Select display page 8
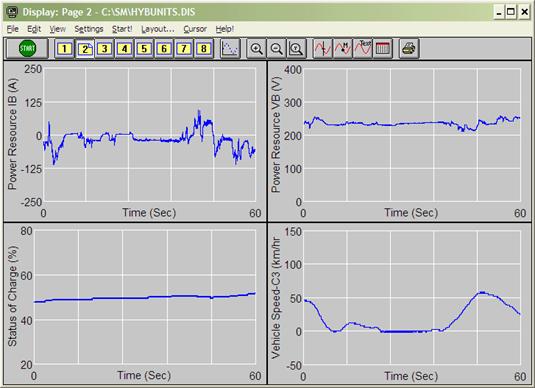 [204, 49]
